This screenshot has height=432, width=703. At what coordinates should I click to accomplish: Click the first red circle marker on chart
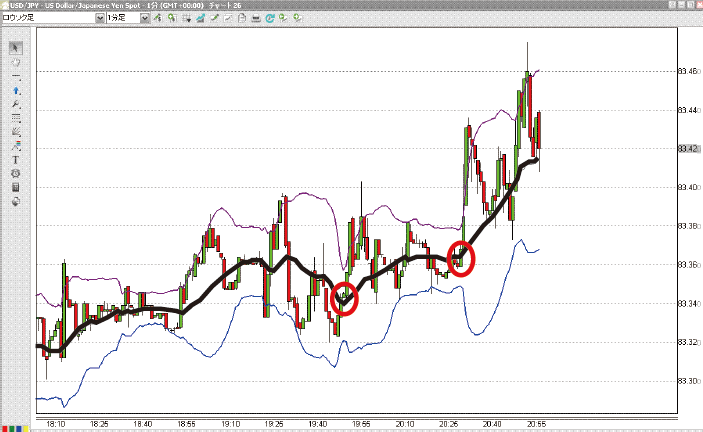(x=344, y=298)
